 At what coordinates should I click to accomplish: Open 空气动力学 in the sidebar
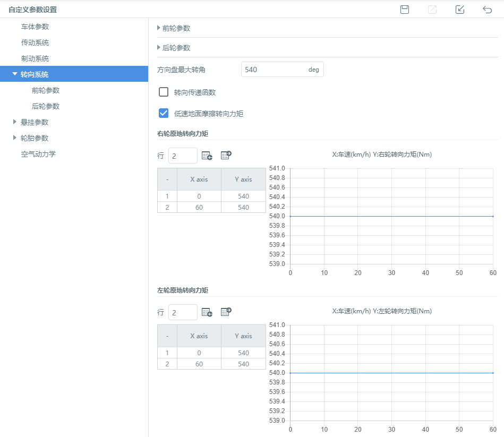click(x=38, y=154)
